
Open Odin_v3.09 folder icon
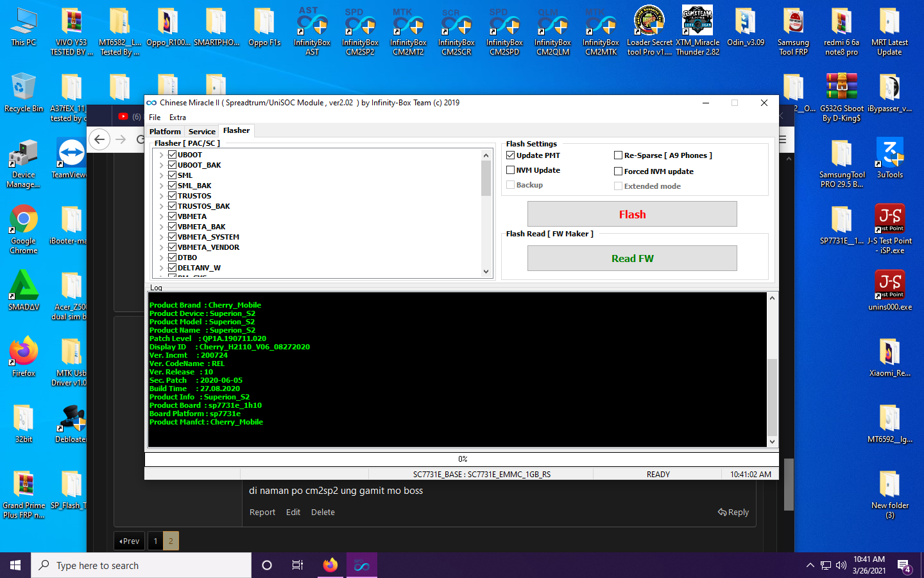coord(745,27)
